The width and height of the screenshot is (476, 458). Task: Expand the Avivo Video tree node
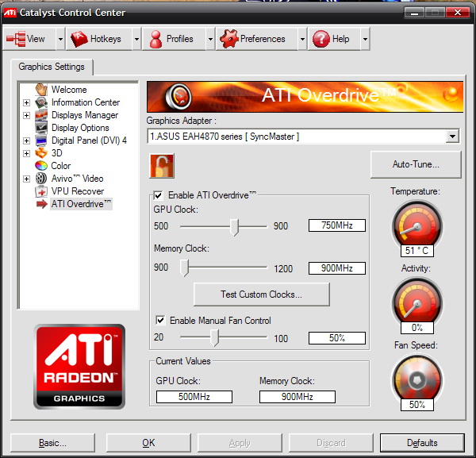coord(27,179)
